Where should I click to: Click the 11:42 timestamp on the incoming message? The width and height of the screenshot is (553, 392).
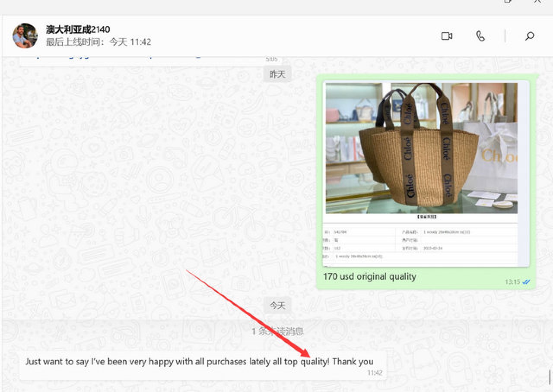pos(375,373)
